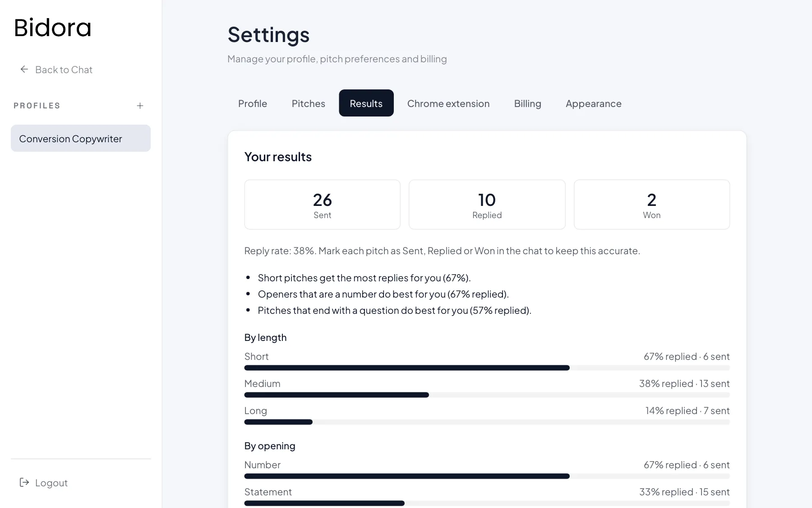Click the PROFILES section label
The image size is (812, 508).
click(x=37, y=106)
